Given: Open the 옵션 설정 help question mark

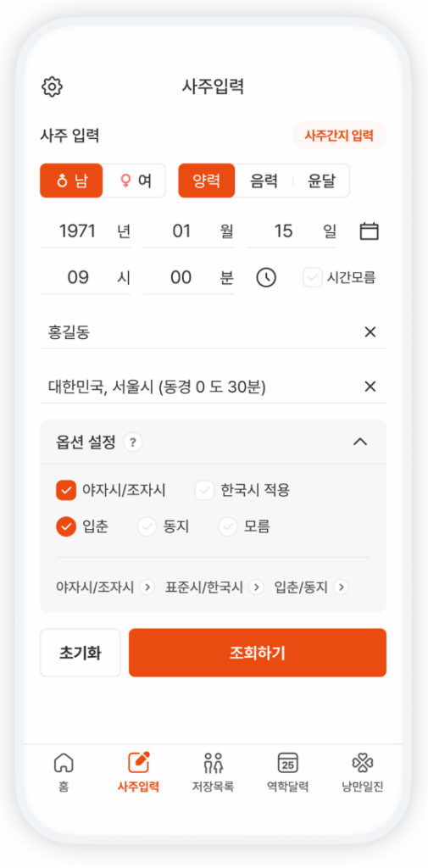Looking at the screenshot, I should point(133,442).
